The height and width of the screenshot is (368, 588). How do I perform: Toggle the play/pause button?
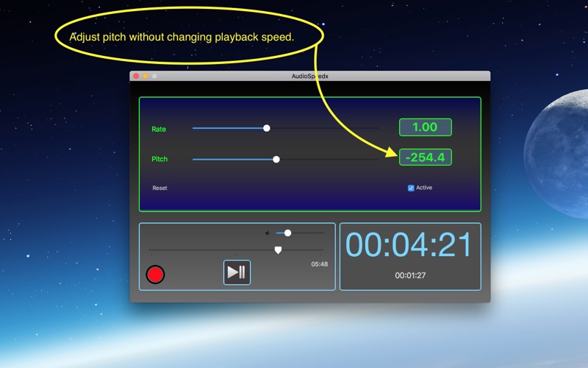(237, 272)
